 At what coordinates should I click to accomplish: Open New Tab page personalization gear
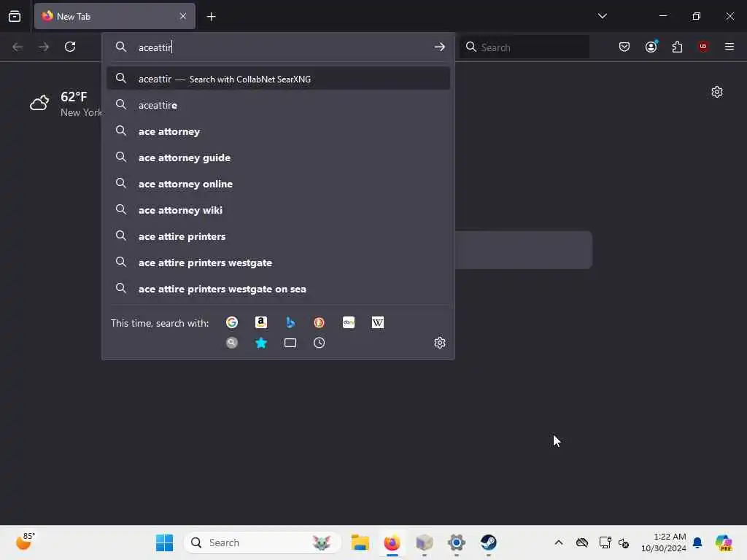pos(717,92)
